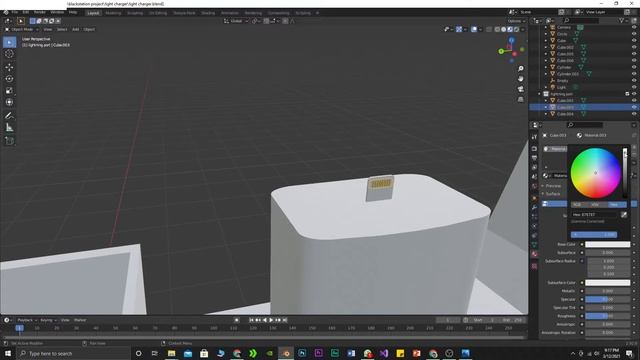Viewport: 640px width, 360px height.
Task: Select the Transform tool
Action: 9,102
